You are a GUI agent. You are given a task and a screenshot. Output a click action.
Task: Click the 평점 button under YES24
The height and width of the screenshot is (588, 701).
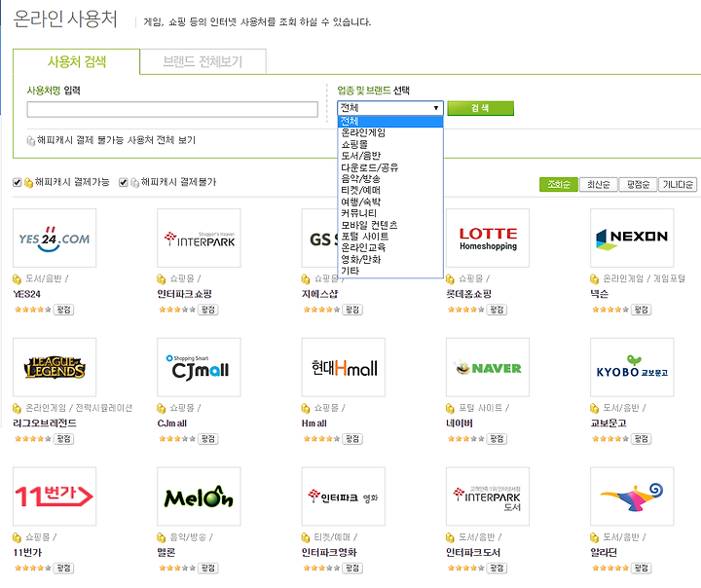pos(63,310)
